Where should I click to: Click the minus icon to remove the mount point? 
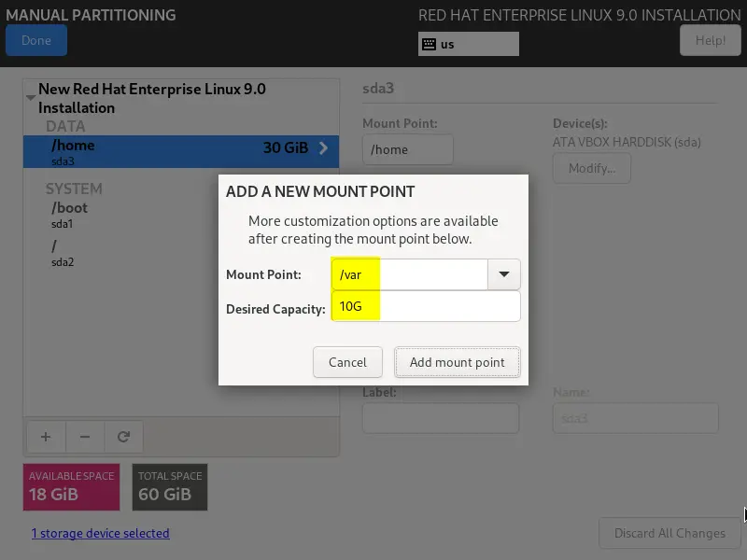click(85, 437)
